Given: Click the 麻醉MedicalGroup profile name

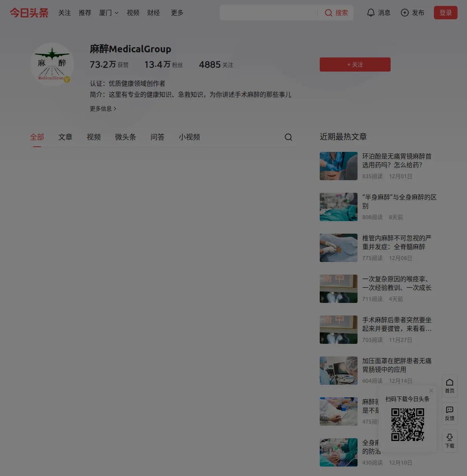Looking at the screenshot, I should [x=130, y=49].
